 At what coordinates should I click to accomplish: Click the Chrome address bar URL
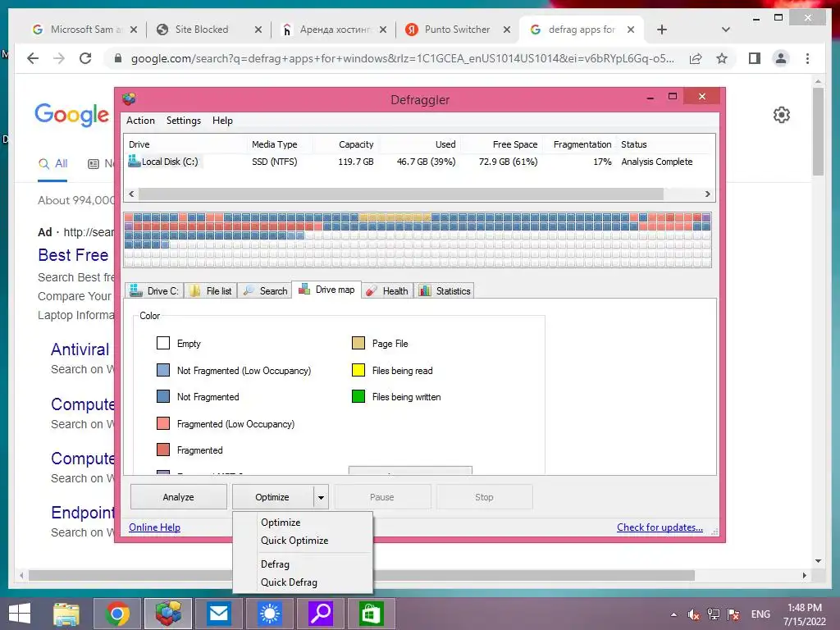(402, 58)
